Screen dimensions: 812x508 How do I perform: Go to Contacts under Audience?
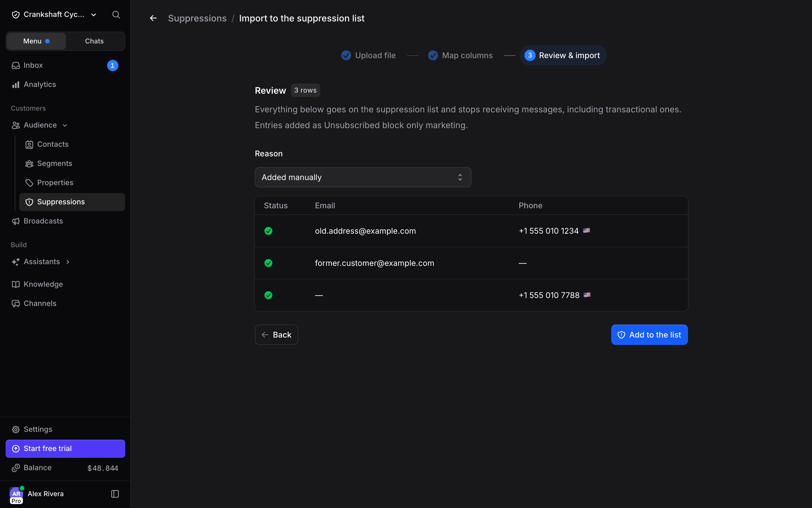click(72, 144)
